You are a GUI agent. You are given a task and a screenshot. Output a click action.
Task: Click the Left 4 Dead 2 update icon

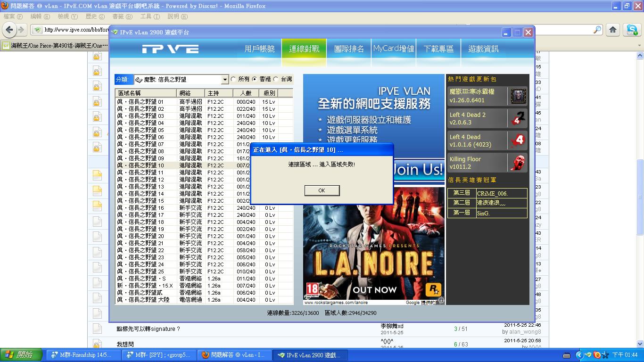(x=519, y=118)
